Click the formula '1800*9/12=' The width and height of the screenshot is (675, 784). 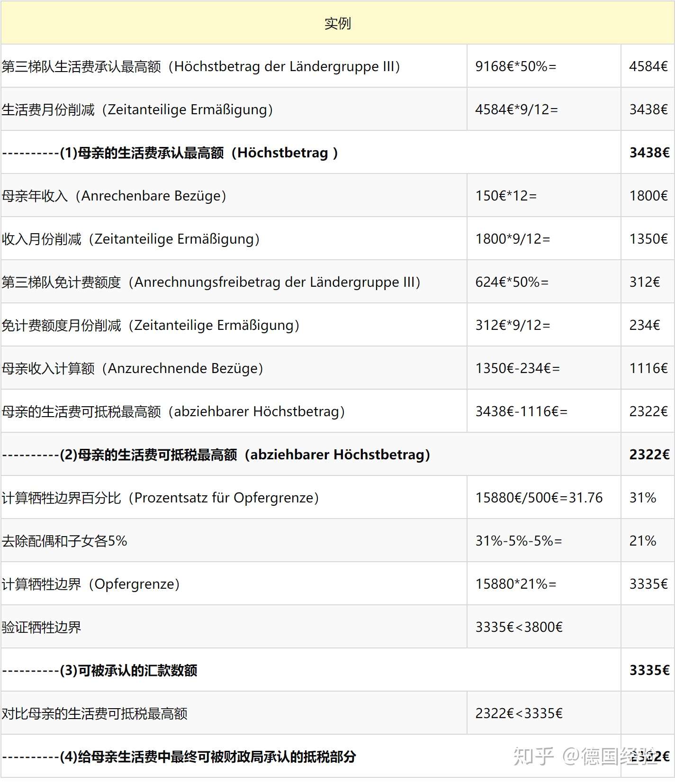pyautogui.click(x=513, y=239)
